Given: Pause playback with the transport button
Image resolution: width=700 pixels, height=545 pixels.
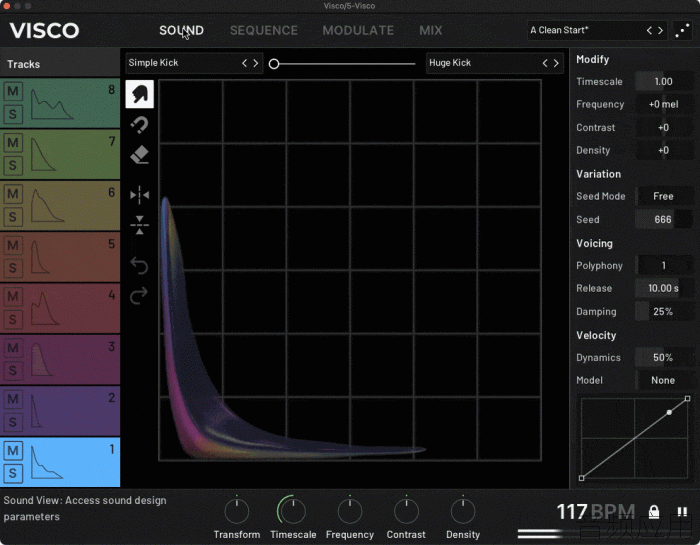Looking at the screenshot, I should point(682,512).
